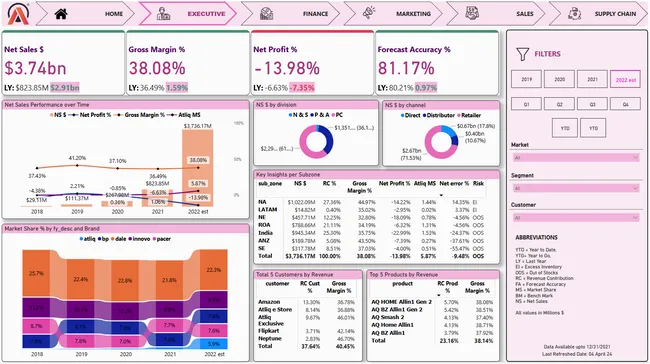The height and width of the screenshot is (364, 650).
Task: Click the 25.7% segment in the market share chart
Action: click(36, 274)
